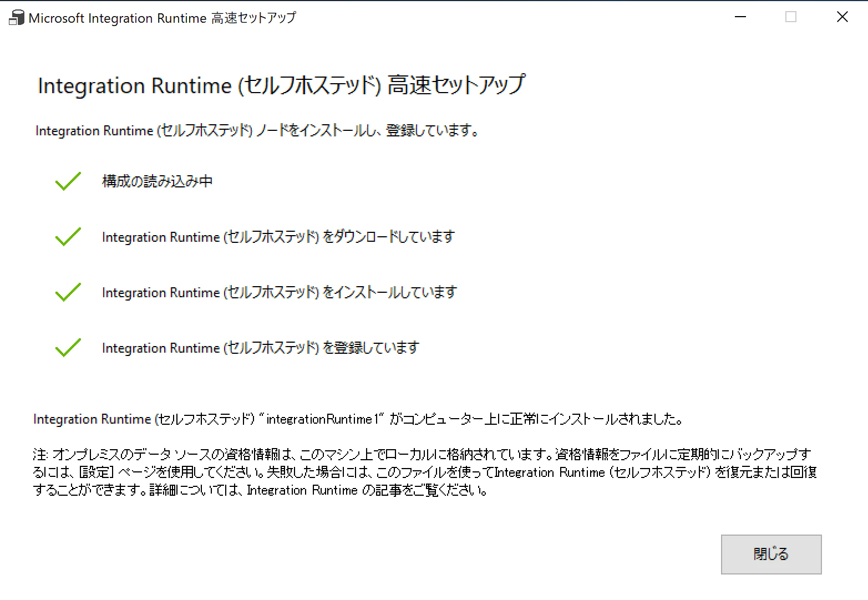Click the 閉じる button
Image resolution: width=868 pixels, height=600 pixels.
771,554
